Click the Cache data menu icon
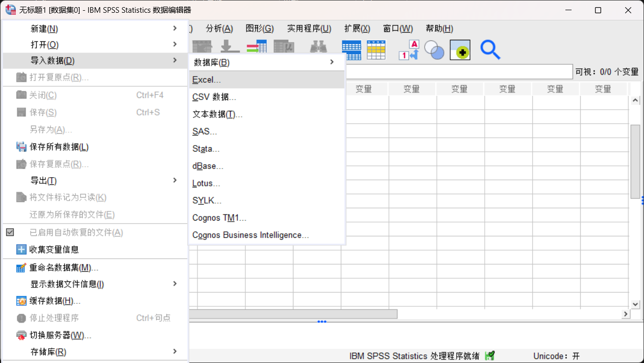The image size is (644, 363). [x=21, y=301]
